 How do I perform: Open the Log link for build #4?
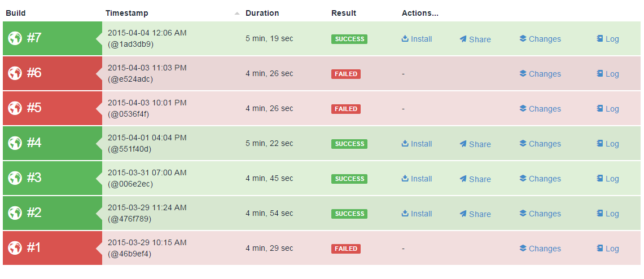coord(607,144)
